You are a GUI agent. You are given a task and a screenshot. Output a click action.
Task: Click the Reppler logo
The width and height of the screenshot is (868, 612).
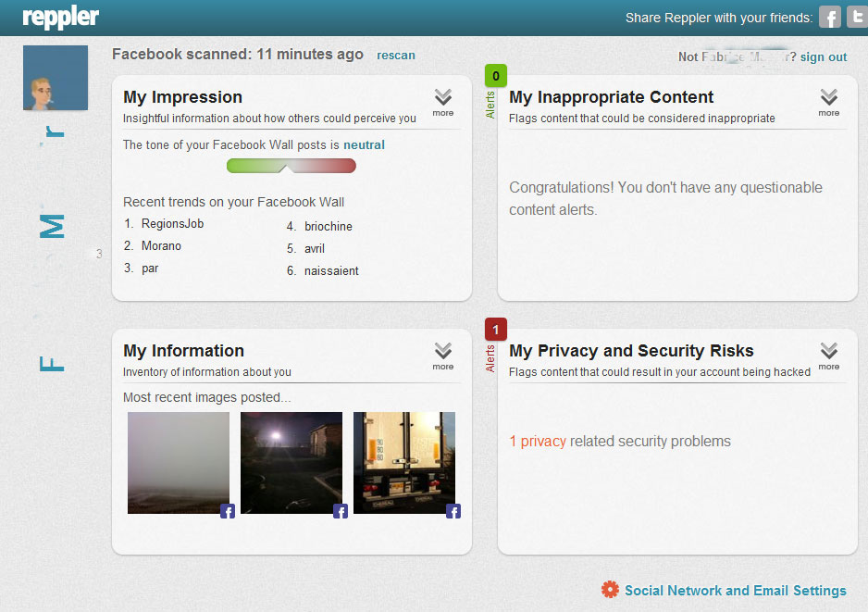(x=60, y=18)
